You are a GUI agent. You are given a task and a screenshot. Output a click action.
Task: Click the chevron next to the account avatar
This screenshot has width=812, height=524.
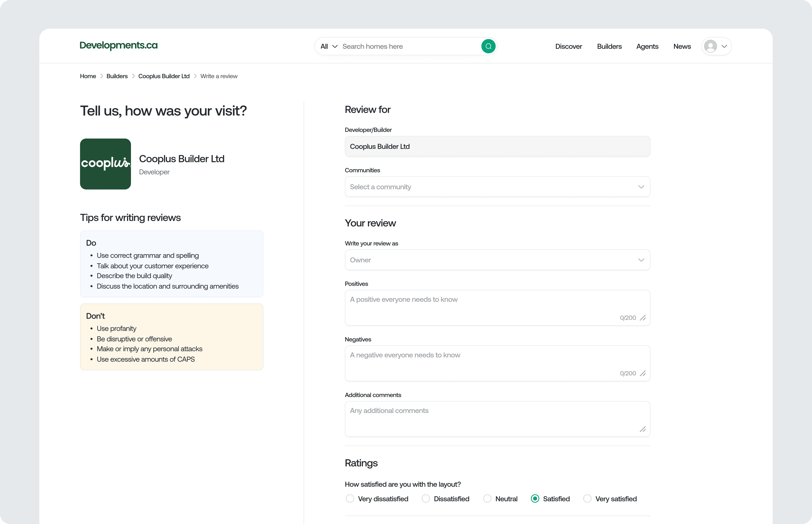coord(724,46)
